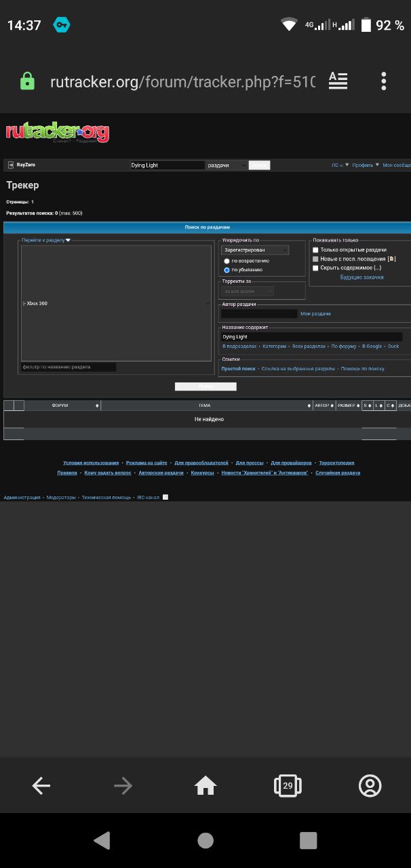
Task: Open 'Будущие закачки' link
Action: pos(361,277)
